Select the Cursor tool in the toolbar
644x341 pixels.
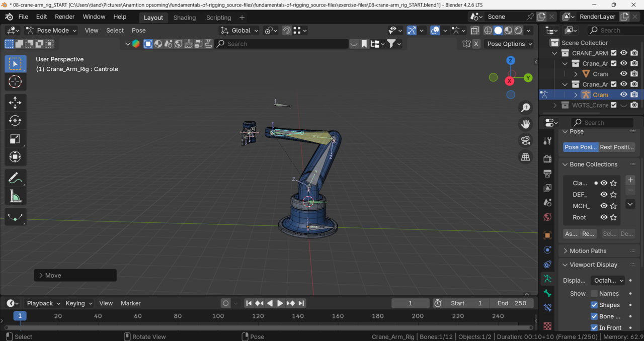coord(15,81)
